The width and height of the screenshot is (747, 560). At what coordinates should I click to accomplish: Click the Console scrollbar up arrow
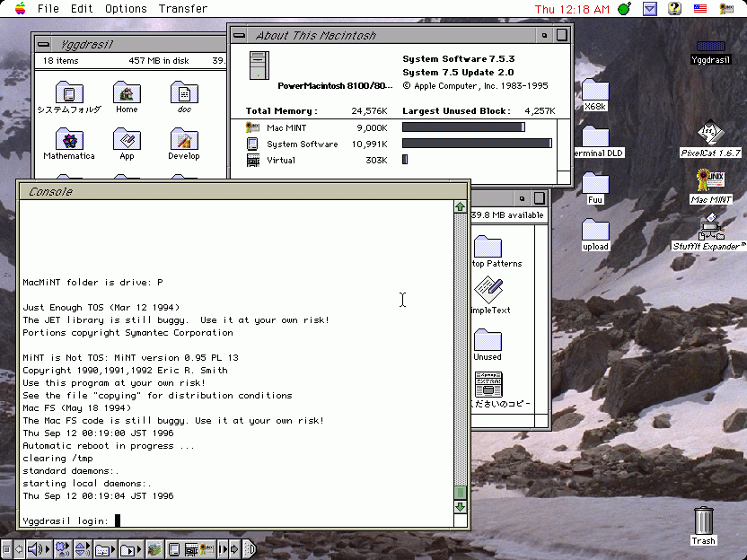[x=460, y=206]
